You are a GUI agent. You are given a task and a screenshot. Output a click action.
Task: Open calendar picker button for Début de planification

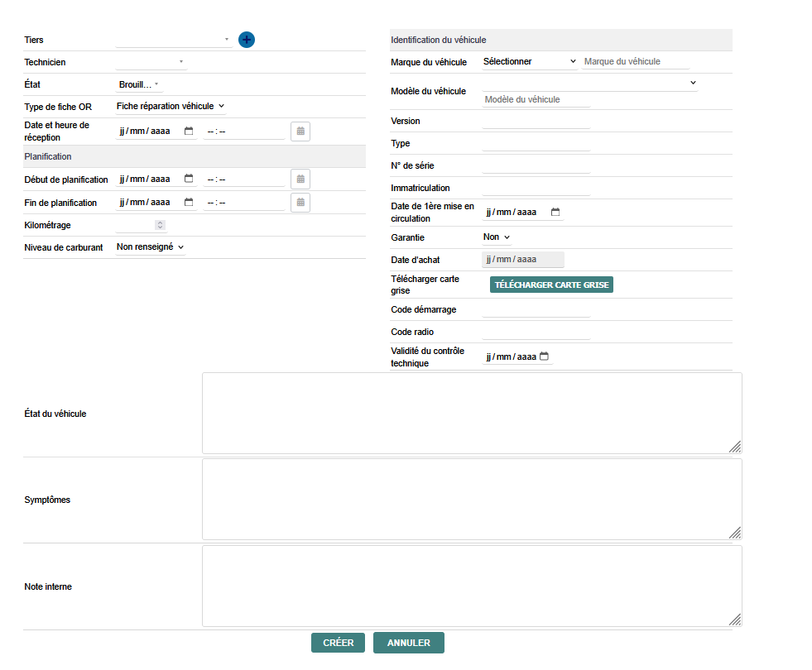click(x=300, y=179)
